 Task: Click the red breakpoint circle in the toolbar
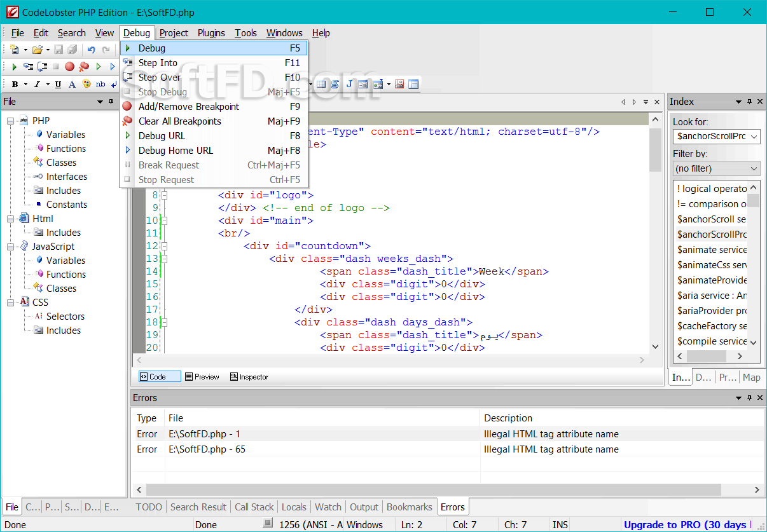pos(70,66)
